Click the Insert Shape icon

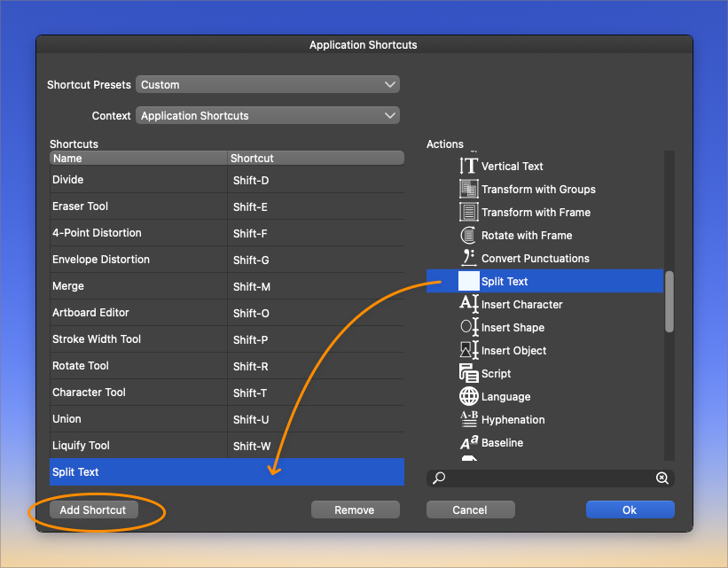tap(468, 327)
